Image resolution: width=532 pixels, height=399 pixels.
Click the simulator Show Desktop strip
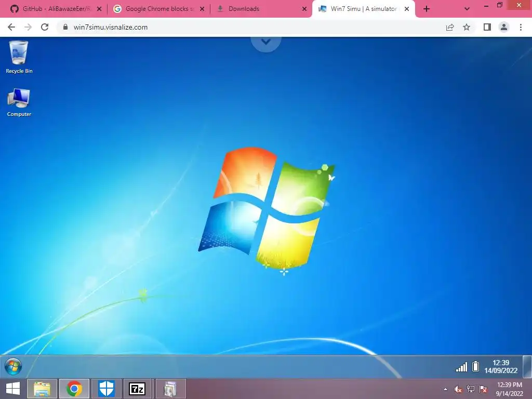tap(527, 366)
